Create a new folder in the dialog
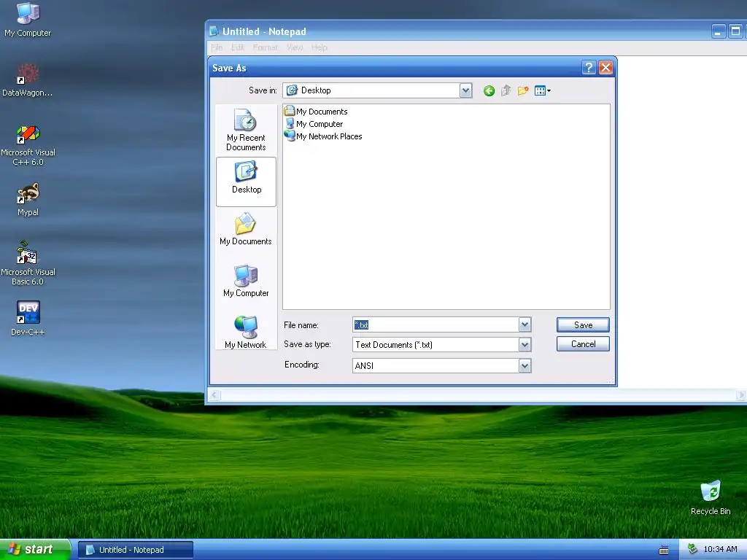Image resolution: width=747 pixels, height=560 pixels. pyautogui.click(x=522, y=90)
